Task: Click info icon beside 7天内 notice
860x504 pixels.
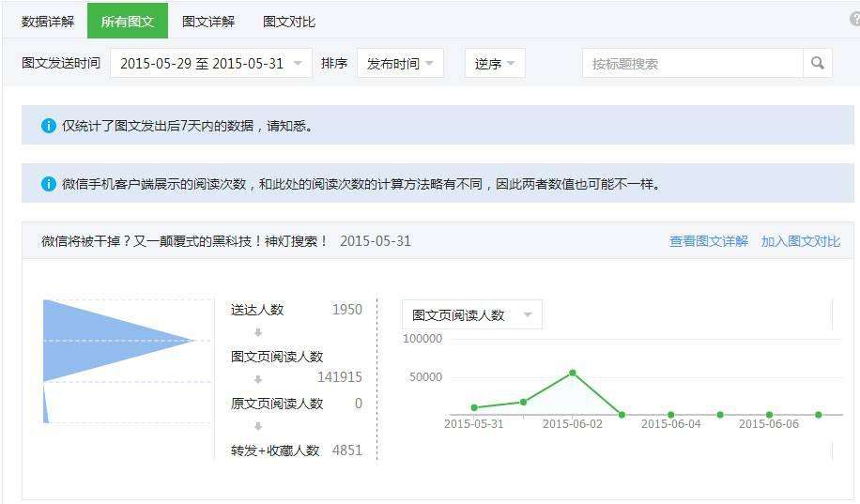Action: coord(48,126)
